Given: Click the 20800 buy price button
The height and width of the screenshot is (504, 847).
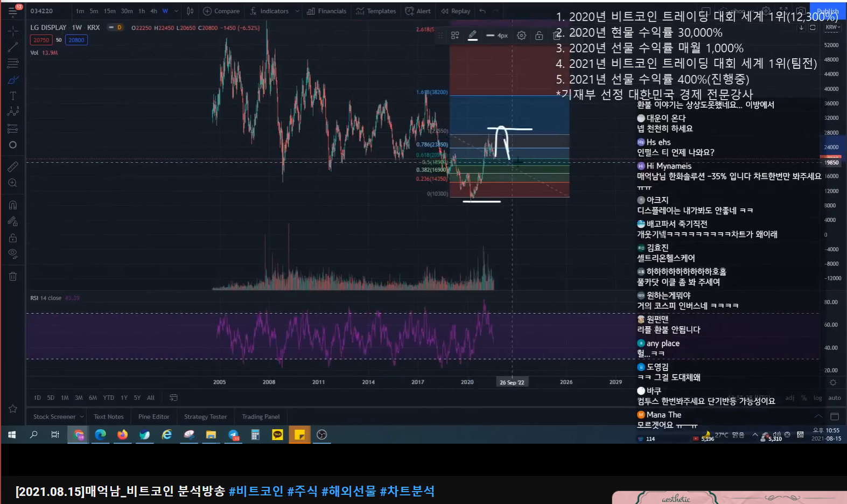Looking at the screenshot, I should click(76, 40).
